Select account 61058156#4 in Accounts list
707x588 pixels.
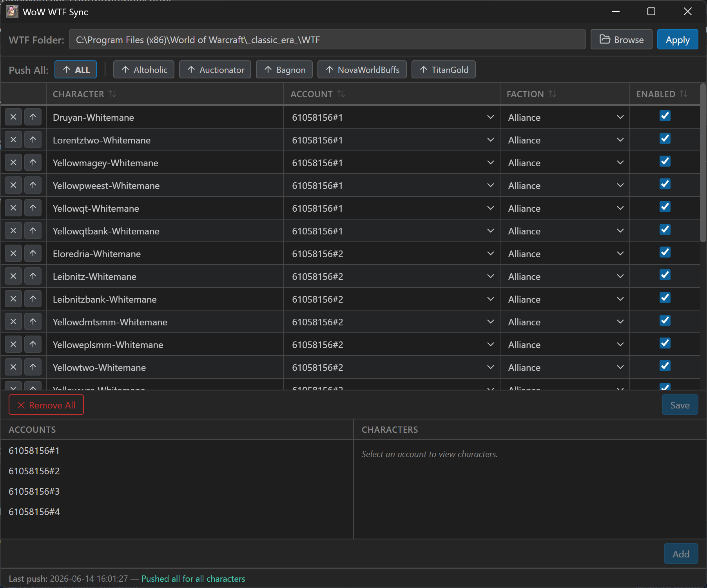pyautogui.click(x=176, y=512)
